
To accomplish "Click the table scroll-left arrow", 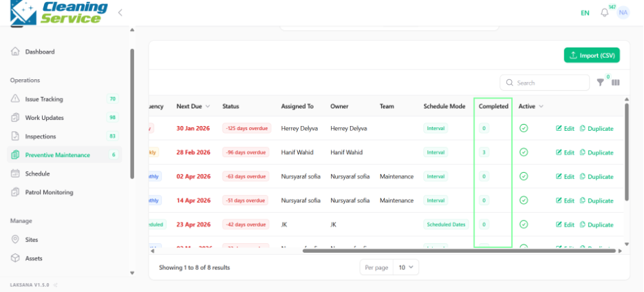I will [x=152, y=251].
